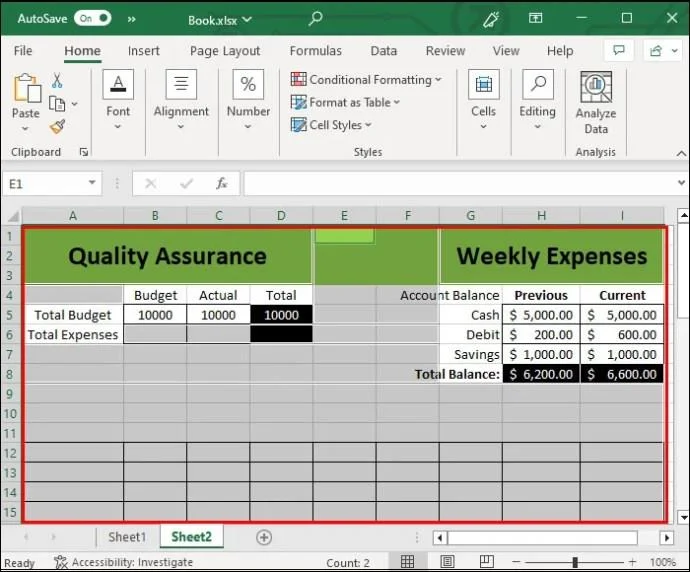
Task: Switch to Normal view in status bar
Action: point(408,563)
